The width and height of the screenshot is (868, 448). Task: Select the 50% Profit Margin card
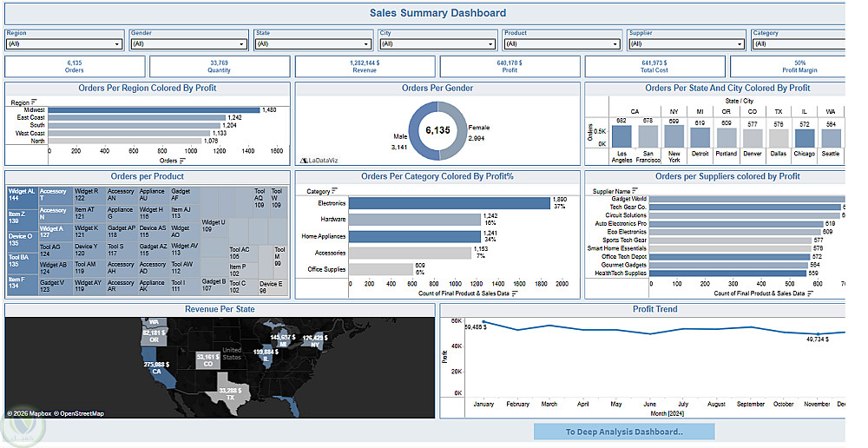[x=788, y=67]
